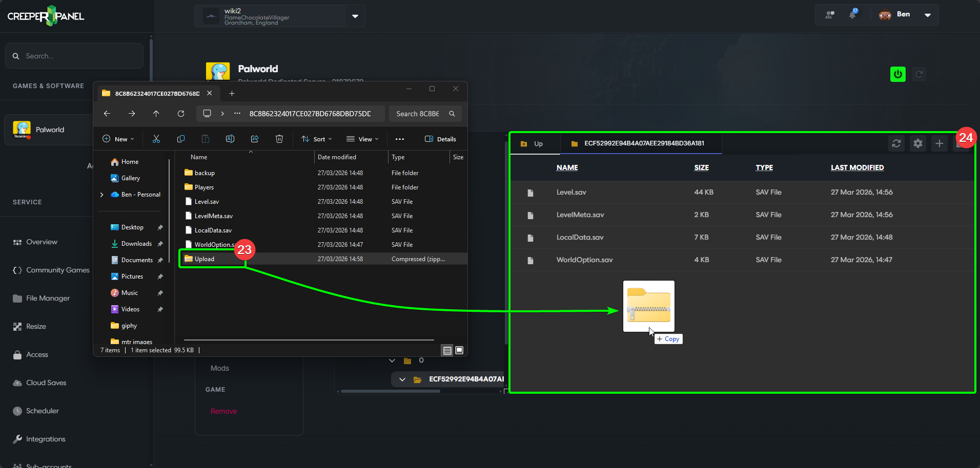980x468 pixels.
Task: Click the plus icon in file manager
Action: pos(939,143)
